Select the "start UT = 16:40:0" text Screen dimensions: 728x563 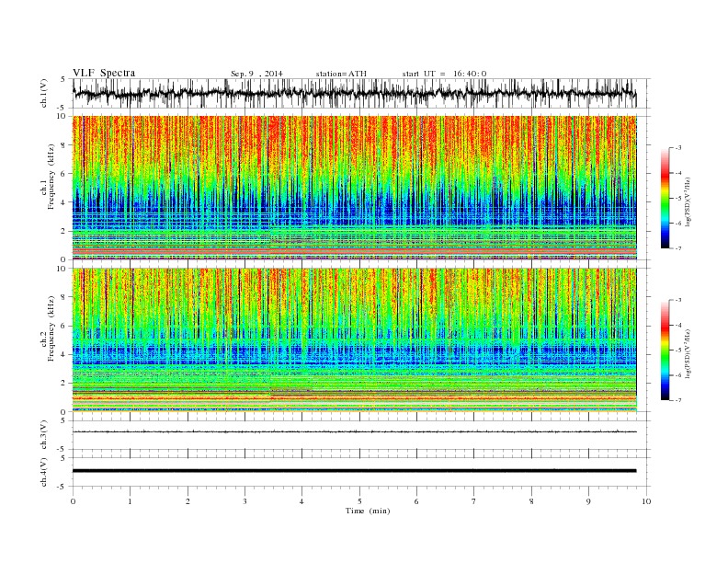click(x=444, y=74)
